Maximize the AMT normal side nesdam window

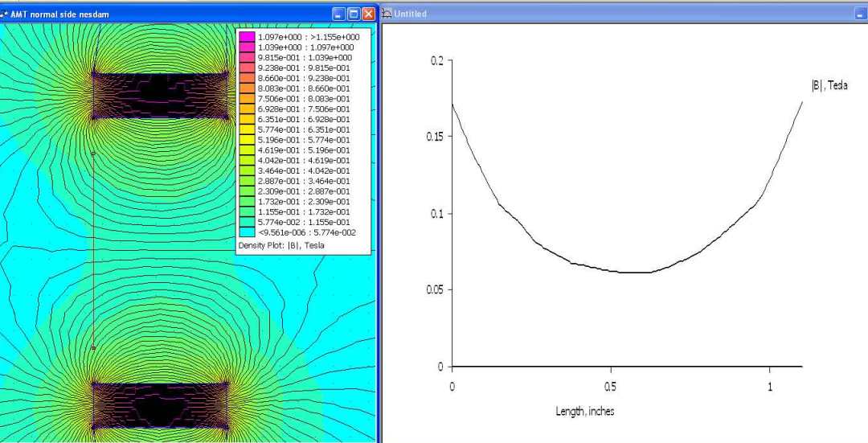tap(353, 14)
